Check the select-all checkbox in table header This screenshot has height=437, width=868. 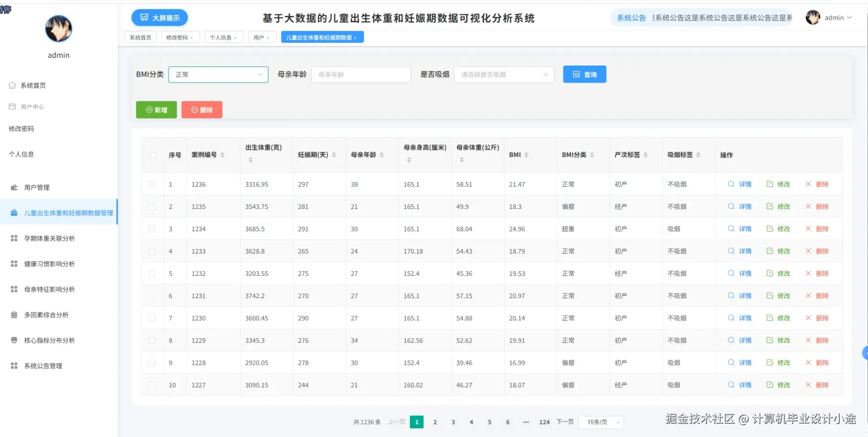point(152,156)
